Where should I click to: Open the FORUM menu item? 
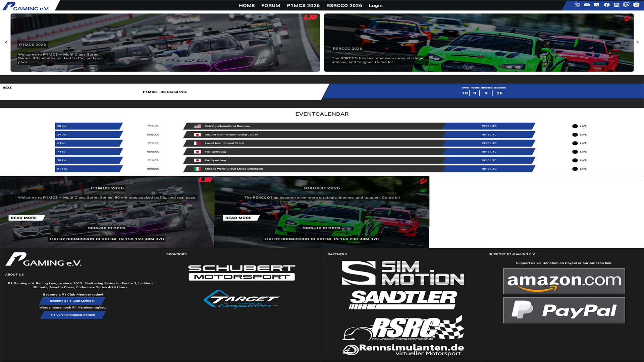(270, 5)
